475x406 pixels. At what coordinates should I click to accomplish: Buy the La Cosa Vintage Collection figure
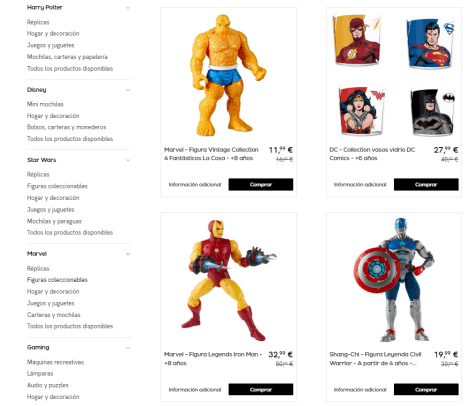[261, 185]
